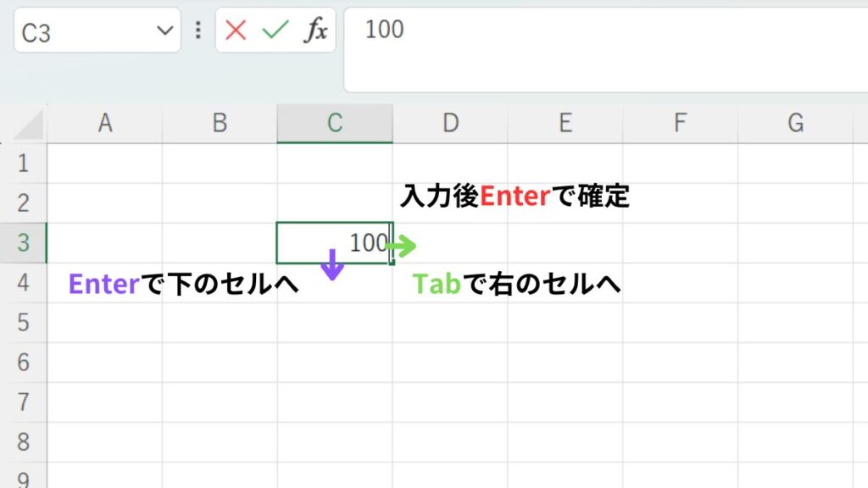
Task: Open Insert Function with the fx icon
Action: click(x=315, y=30)
